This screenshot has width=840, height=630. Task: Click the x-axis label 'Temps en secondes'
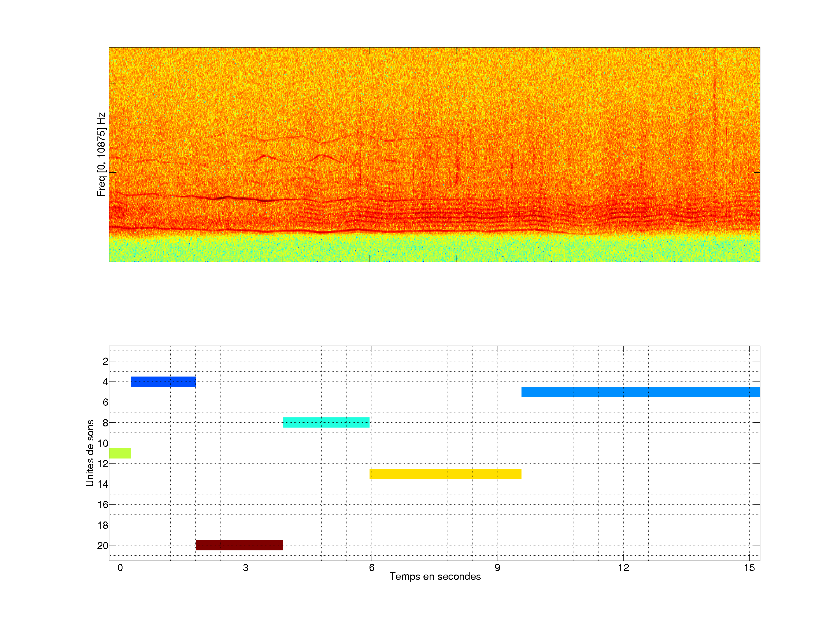(x=435, y=576)
